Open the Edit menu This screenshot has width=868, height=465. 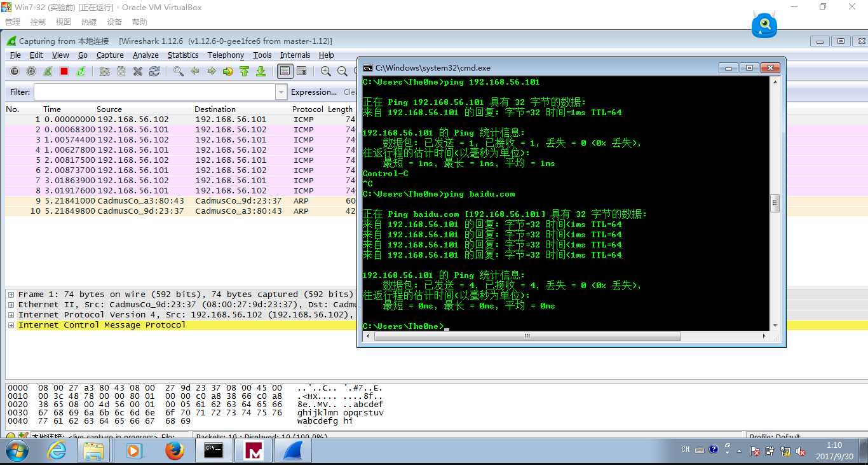tap(37, 55)
